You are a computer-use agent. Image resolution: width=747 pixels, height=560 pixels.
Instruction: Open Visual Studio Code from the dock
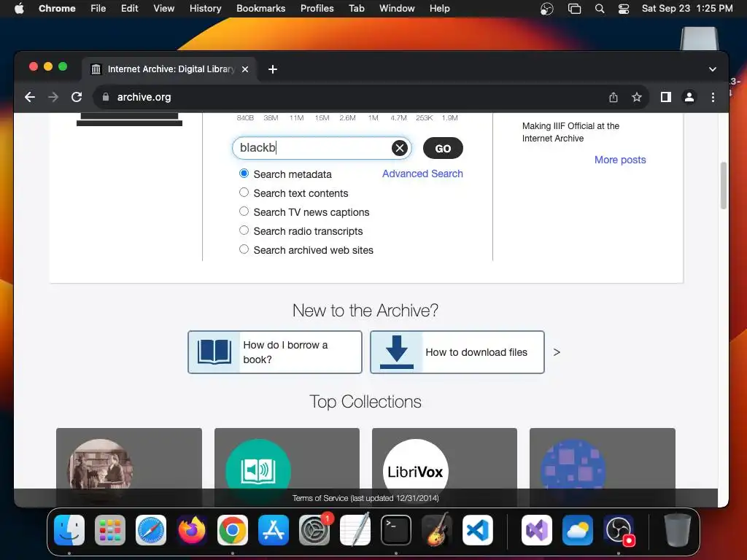tap(477, 530)
